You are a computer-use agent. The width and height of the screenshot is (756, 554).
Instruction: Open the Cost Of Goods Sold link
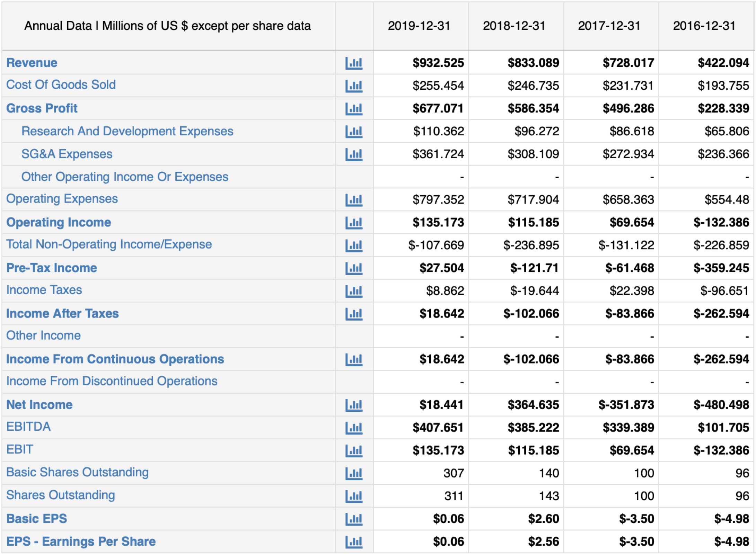61,85
